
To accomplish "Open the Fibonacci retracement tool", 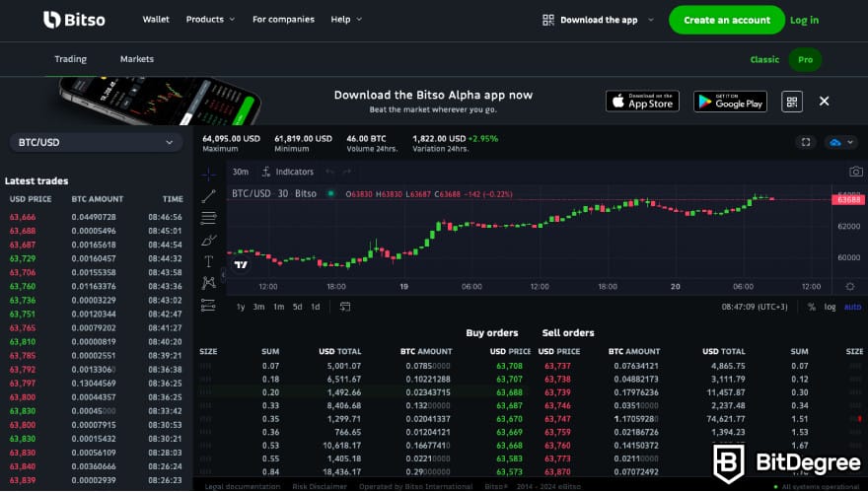I will (x=209, y=218).
